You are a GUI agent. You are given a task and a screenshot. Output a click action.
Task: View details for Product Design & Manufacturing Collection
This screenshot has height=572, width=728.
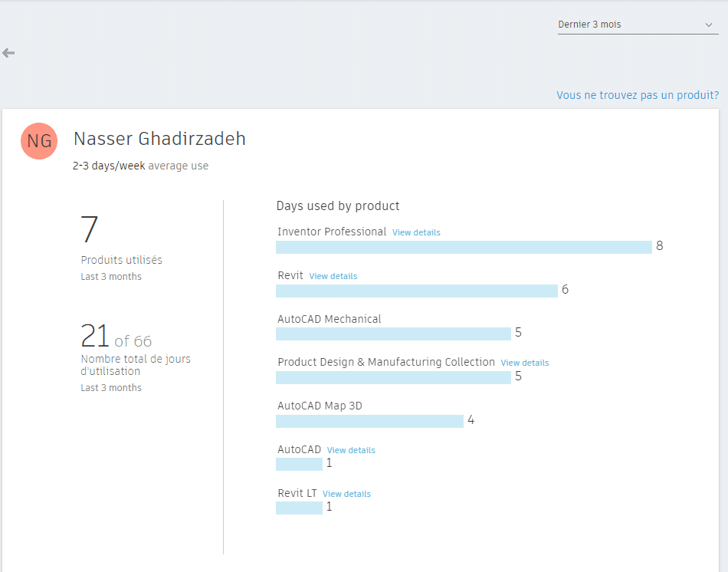click(525, 363)
